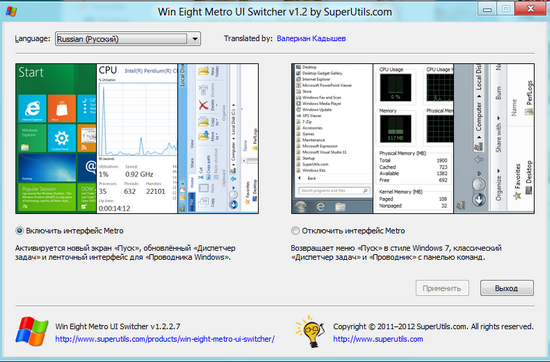Click the classic Windows 7 preview thumbnail

point(413,139)
